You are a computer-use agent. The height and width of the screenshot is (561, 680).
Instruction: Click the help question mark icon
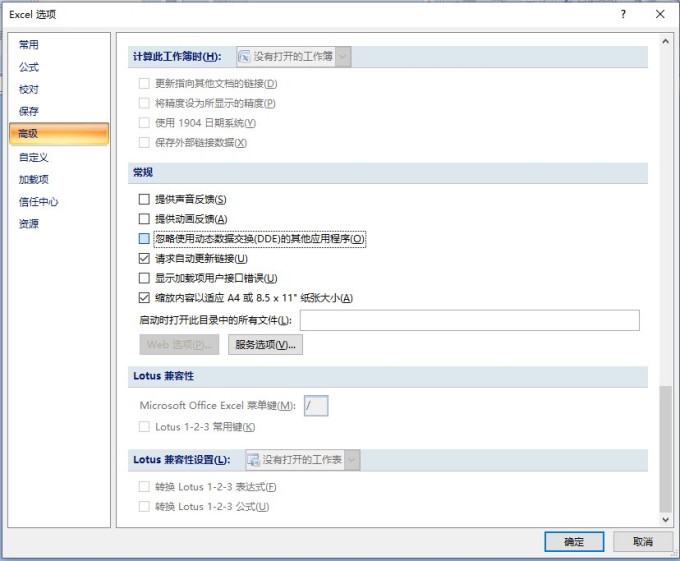(623, 14)
